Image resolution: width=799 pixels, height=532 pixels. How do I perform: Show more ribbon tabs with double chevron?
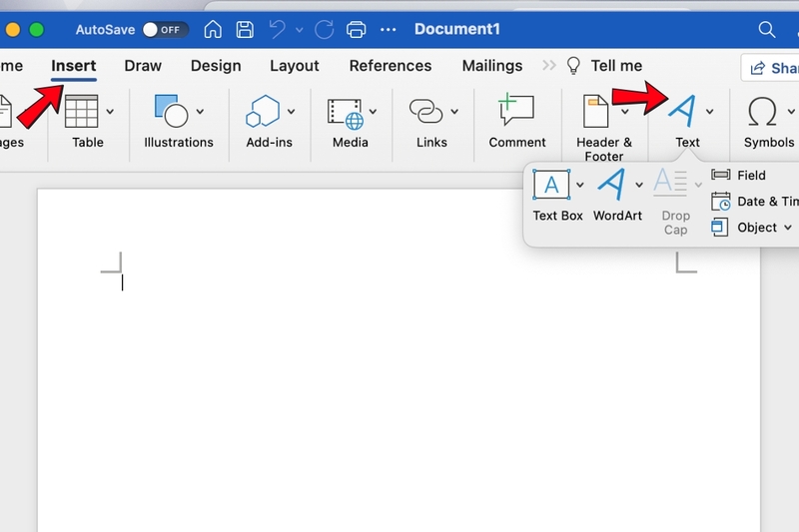pos(548,65)
